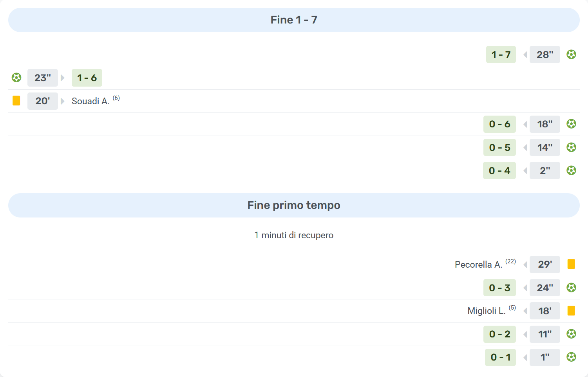
Task: Click the goal ball icon next to 23''
Action: click(x=16, y=78)
